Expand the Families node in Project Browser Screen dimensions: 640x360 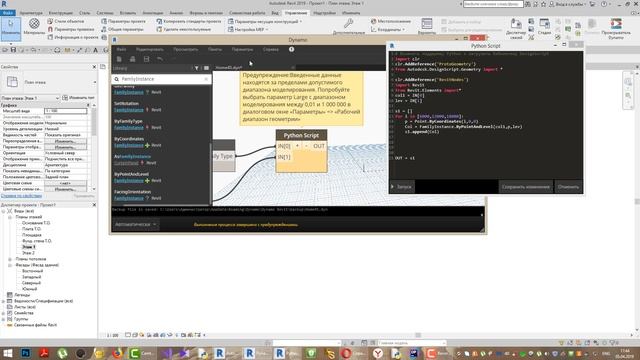[4, 313]
